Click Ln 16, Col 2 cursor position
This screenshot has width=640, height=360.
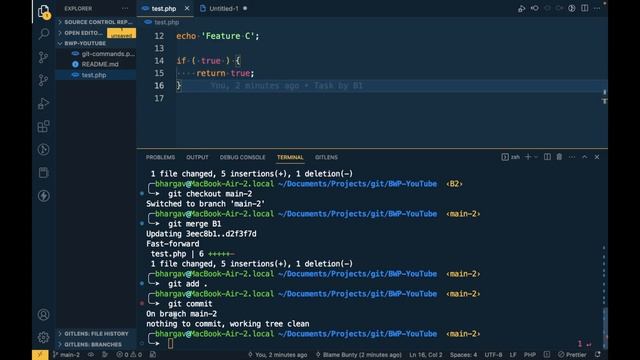(426, 355)
